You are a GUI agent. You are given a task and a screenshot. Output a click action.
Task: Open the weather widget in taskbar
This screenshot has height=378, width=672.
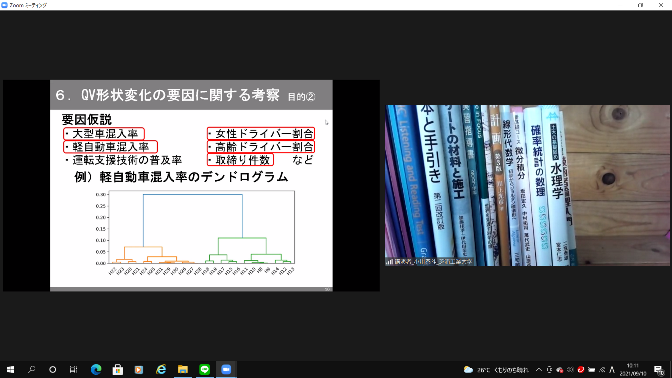(x=496, y=369)
